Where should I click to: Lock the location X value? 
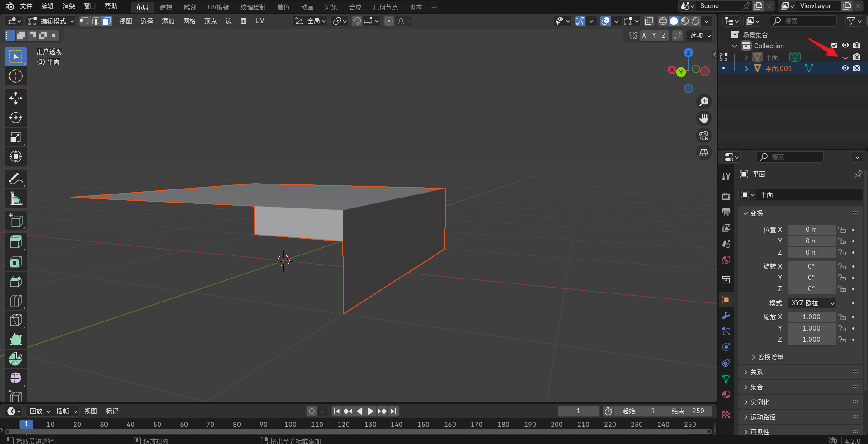click(841, 230)
